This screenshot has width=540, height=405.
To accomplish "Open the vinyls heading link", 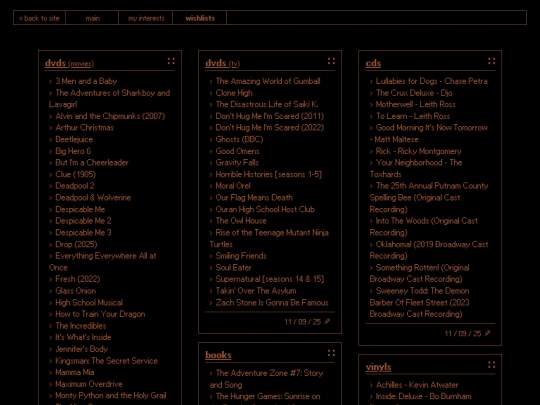I will pyautogui.click(x=378, y=367).
